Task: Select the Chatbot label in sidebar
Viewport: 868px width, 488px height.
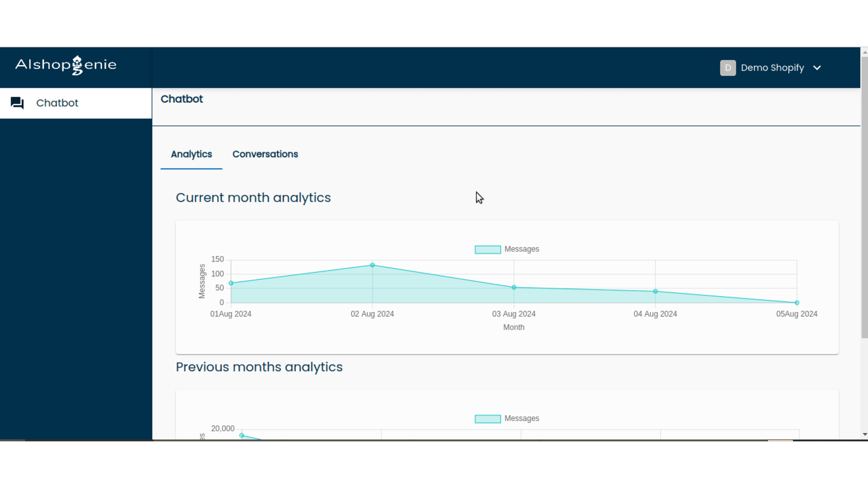Action: click(x=57, y=103)
